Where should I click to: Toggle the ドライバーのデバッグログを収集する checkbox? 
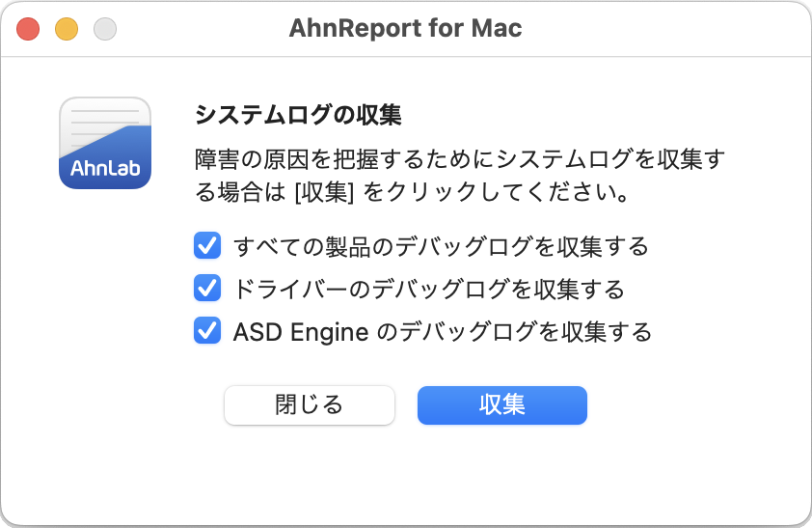point(207,288)
